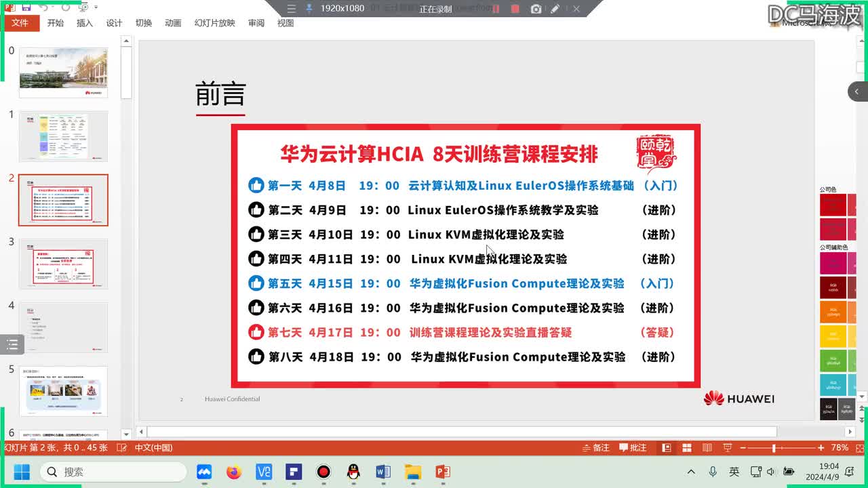Pause the screen recording
This screenshot has height=488, width=868.
496,9
